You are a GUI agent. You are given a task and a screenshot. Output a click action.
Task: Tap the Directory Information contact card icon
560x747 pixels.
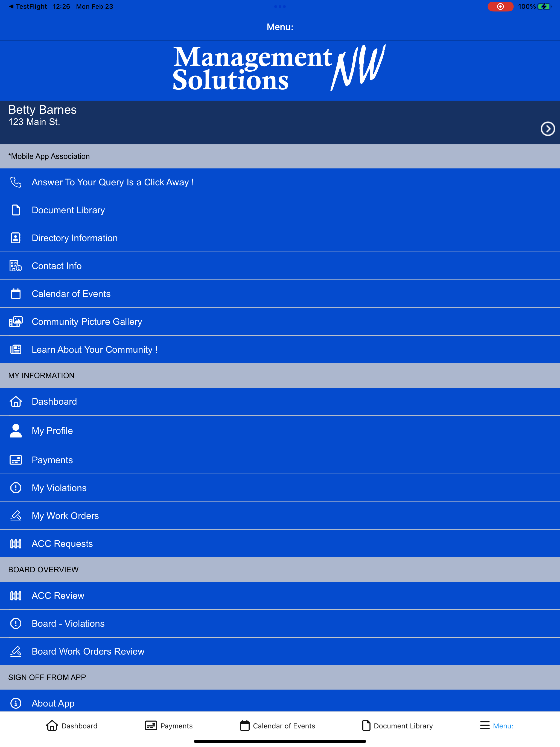pos(16,238)
